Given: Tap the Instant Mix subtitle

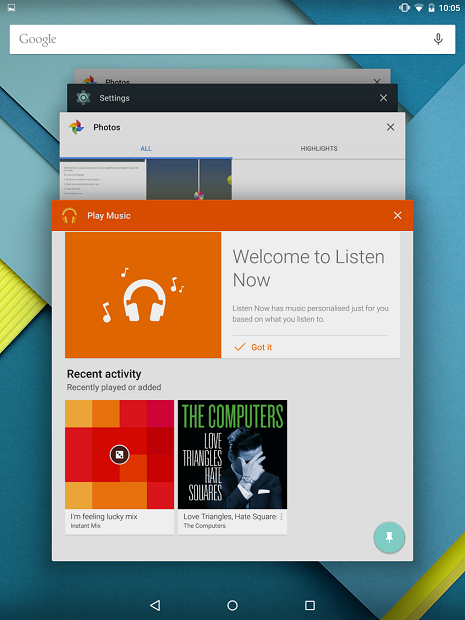Looking at the screenshot, I should 85,526.
